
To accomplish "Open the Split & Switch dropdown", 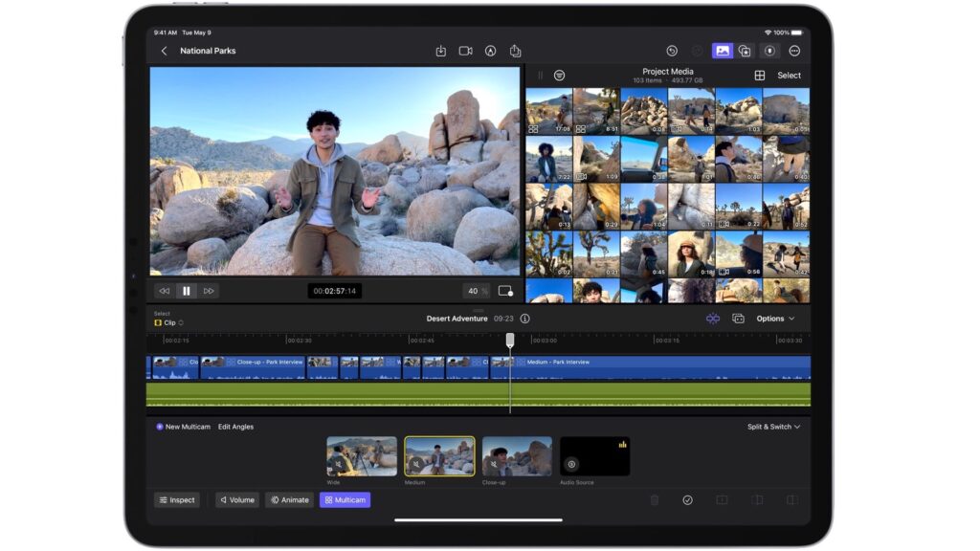I will tap(773, 427).
